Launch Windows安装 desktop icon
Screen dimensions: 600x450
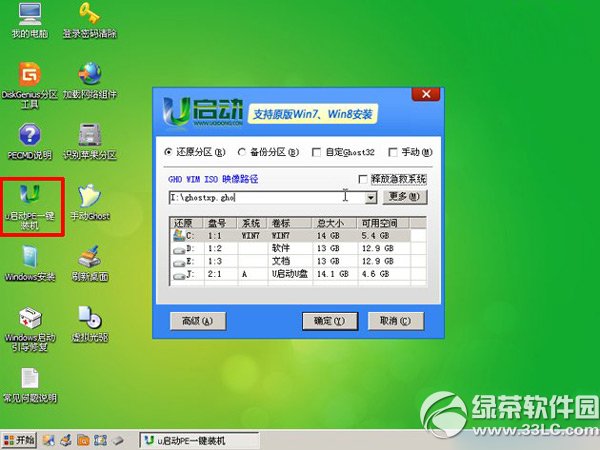[x=29, y=263]
